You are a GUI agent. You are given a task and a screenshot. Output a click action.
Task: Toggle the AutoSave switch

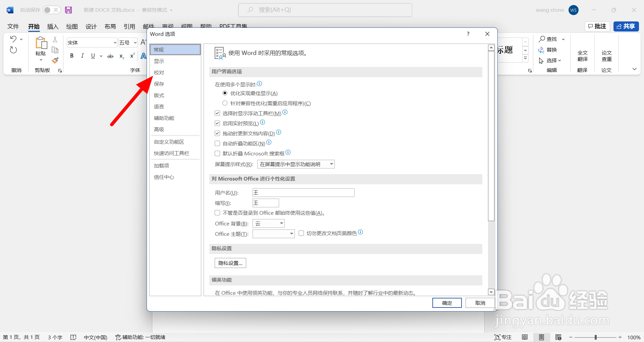[x=52, y=10]
